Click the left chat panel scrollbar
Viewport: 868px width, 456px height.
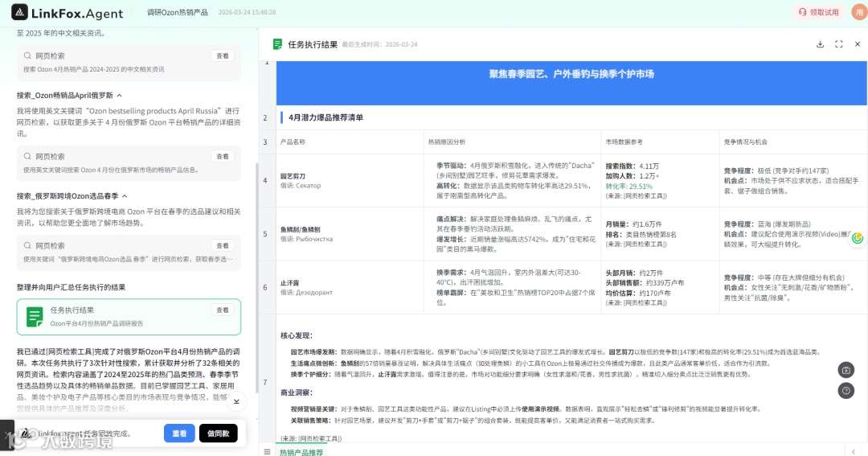click(256, 277)
